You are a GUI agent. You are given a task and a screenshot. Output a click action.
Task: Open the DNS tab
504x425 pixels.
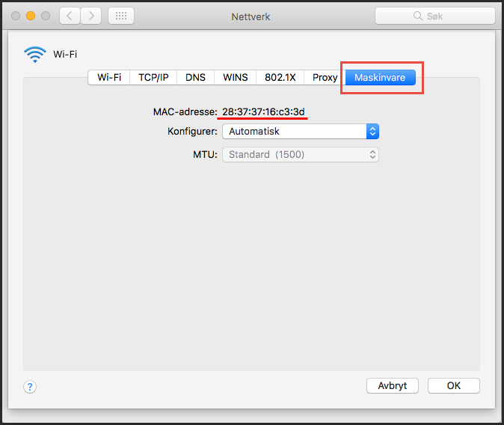tap(195, 78)
